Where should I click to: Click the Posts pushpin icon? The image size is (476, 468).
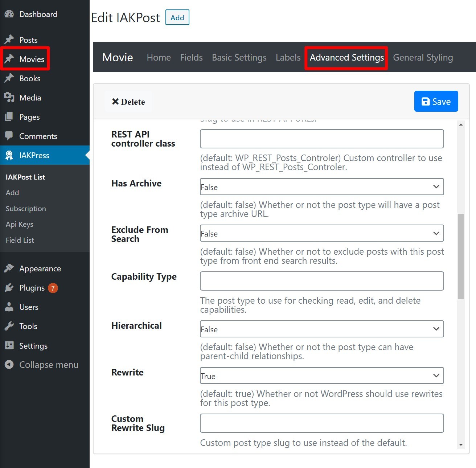click(9, 39)
